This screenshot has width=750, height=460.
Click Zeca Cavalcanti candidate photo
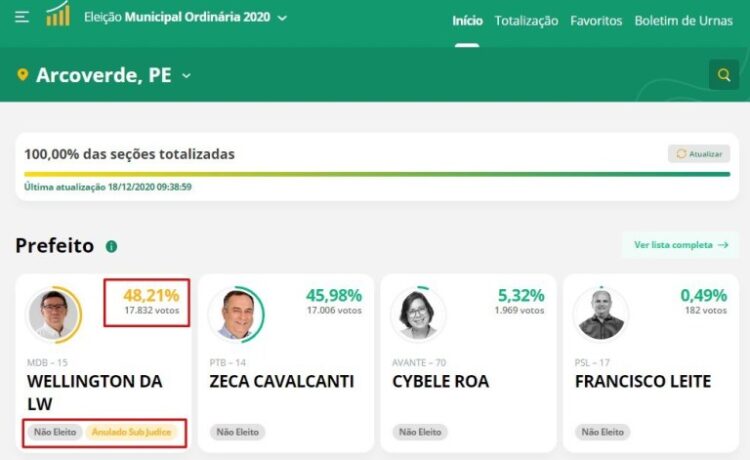pyautogui.click(x=236, y=314)
